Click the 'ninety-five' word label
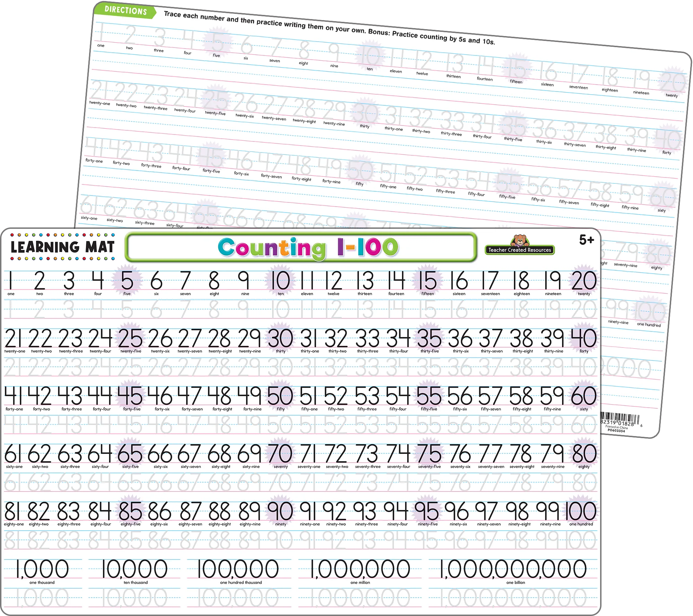 tap(428, 524)
